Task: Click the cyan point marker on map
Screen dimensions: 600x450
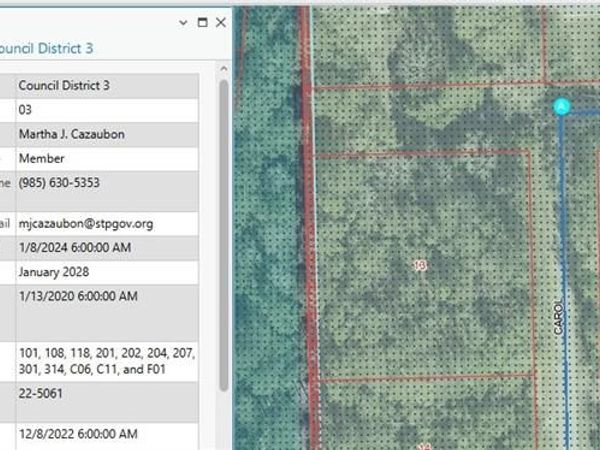Action: click(x=562, y=106)
